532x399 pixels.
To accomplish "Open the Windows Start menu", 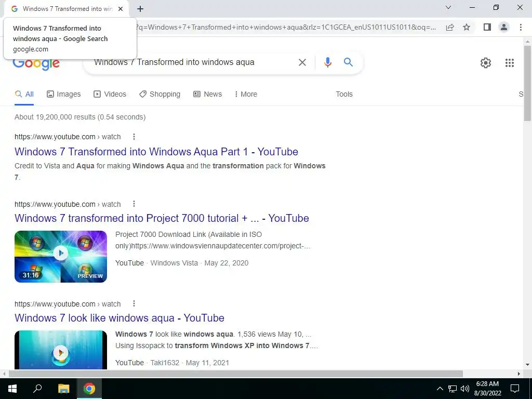I will (x=12, y=389).
